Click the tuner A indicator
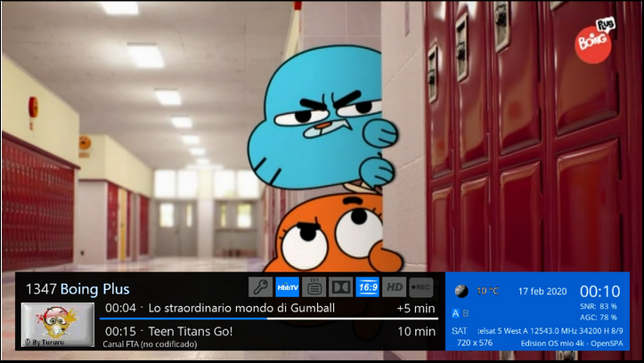The width and height of the screenshot is (644, 363). (x=455, y=313)
